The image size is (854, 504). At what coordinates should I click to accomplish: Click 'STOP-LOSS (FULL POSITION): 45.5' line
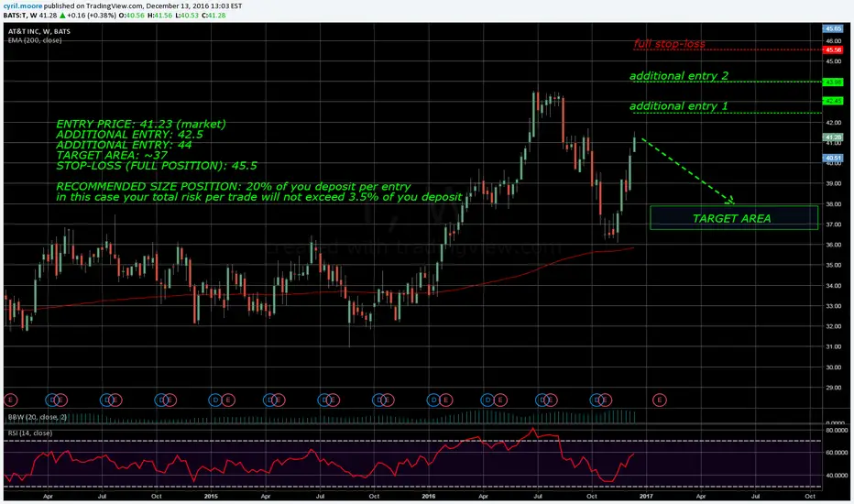coord(157,165)
